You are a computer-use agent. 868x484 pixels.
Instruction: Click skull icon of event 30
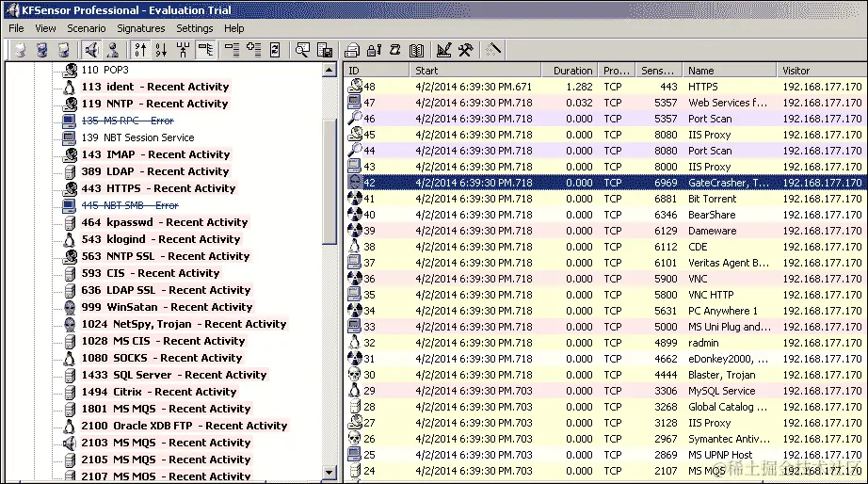(x=354, y=375)
